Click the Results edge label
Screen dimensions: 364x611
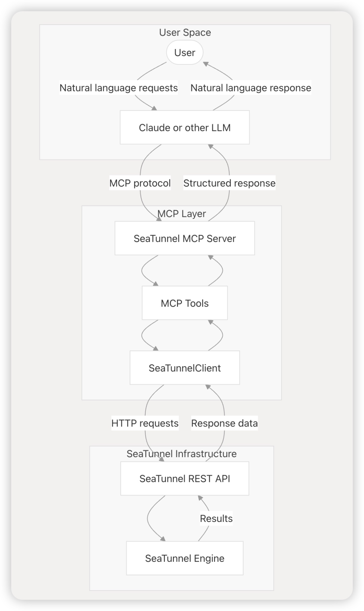(216, 518)
